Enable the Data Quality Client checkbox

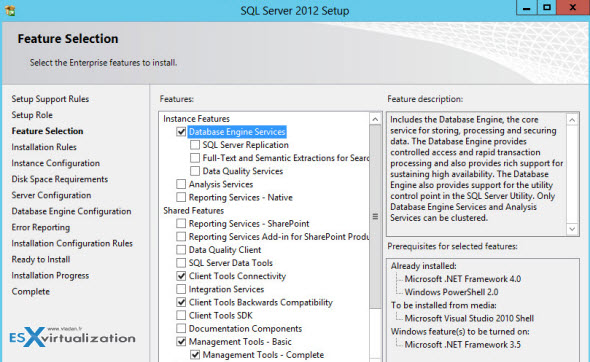pos(181,250)
